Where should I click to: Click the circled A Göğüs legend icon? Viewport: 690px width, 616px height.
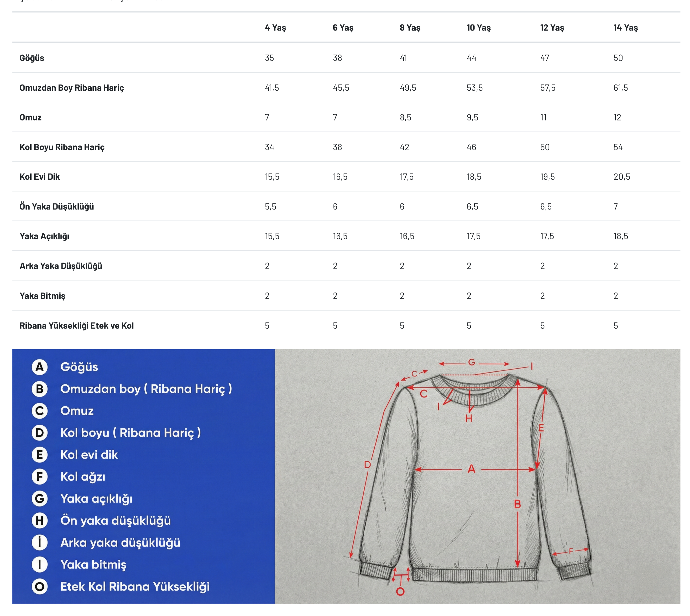coord(40,367)
